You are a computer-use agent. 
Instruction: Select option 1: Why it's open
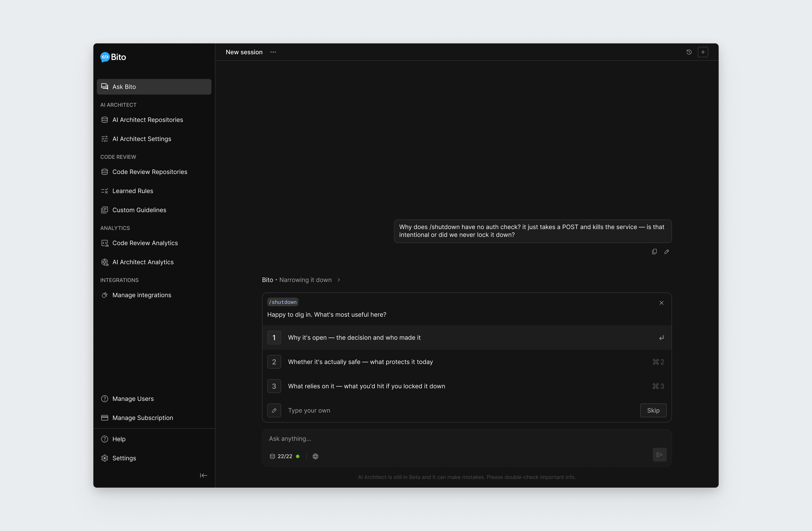click(x=467, y=338)
